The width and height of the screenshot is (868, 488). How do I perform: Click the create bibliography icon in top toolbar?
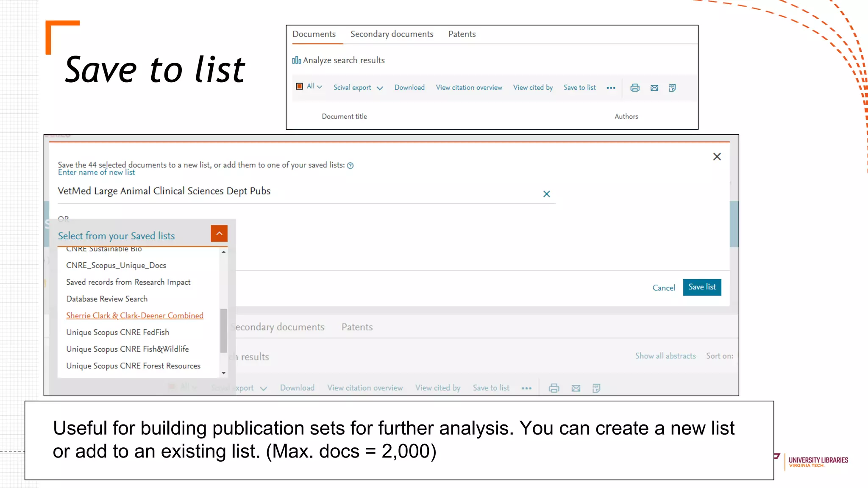click(x=672, y=88)
